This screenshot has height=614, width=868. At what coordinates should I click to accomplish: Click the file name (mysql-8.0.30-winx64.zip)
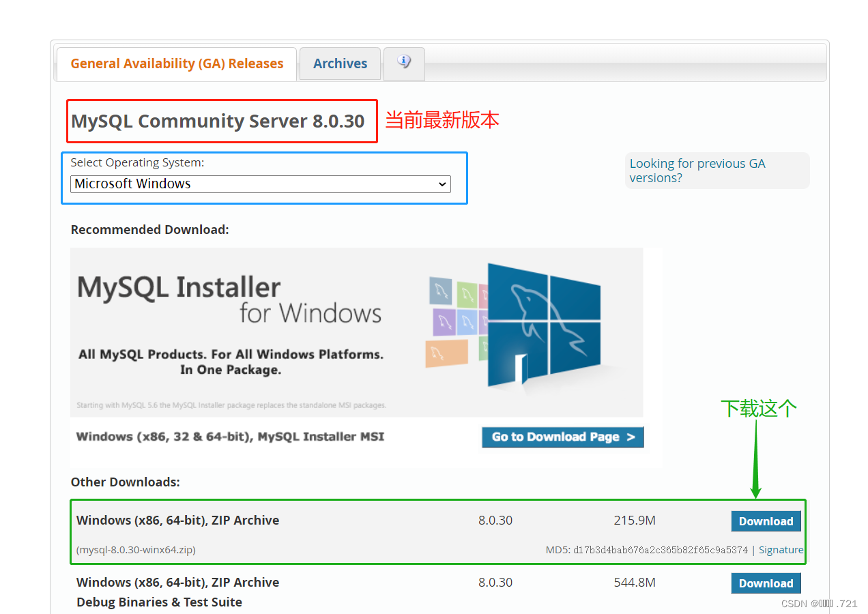(136, 550)
